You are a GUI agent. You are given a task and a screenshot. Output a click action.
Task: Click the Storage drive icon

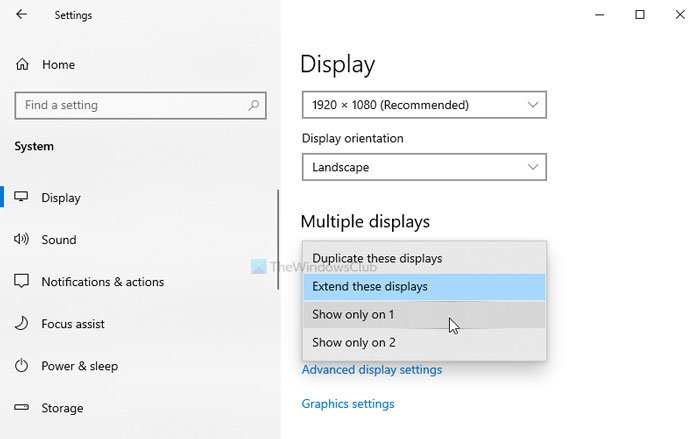click(22, 408)
